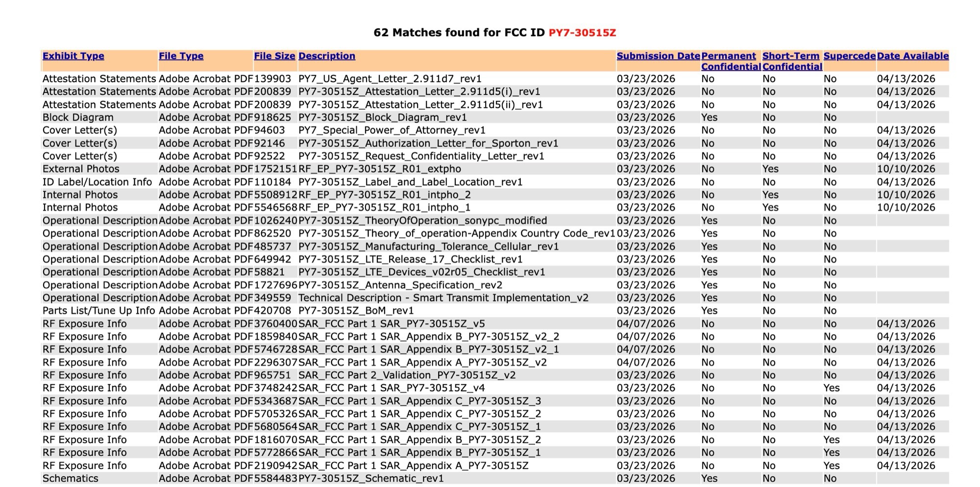Click SAR Appendix B_PY7-30515Z_1 description

click(420, 453)
